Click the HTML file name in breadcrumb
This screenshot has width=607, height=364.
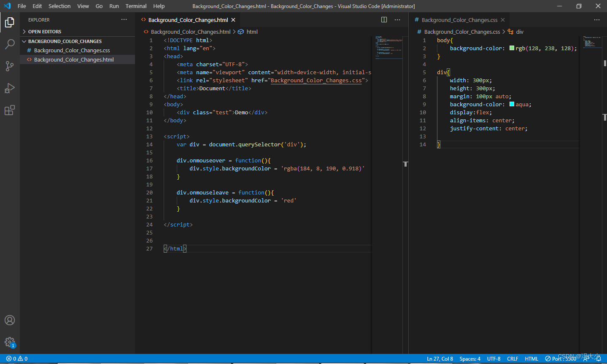[190, 32]
